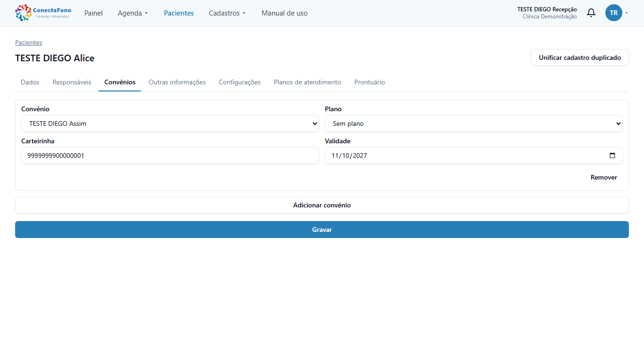Click the Pacientes breadcrumb link

[x=29, y=42]
